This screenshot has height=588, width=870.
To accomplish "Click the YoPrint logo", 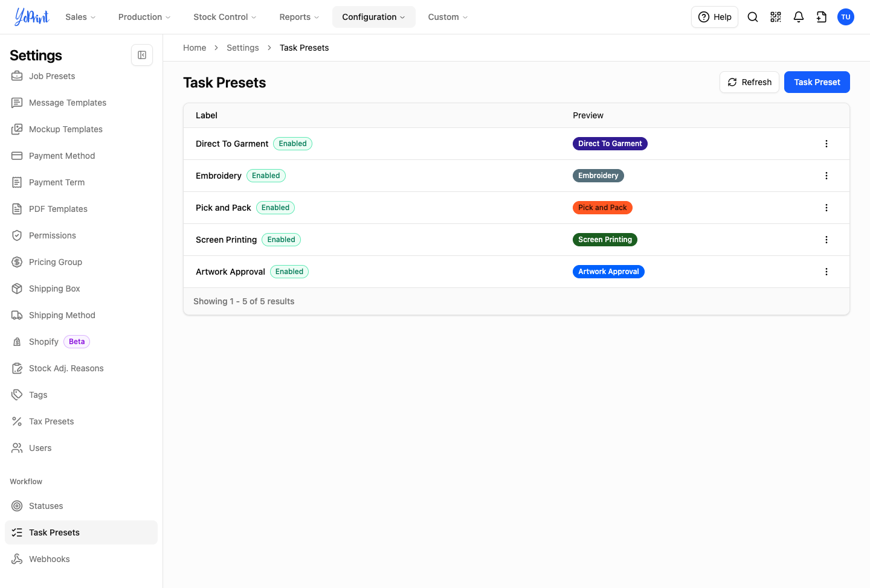I will click(32, 17).
